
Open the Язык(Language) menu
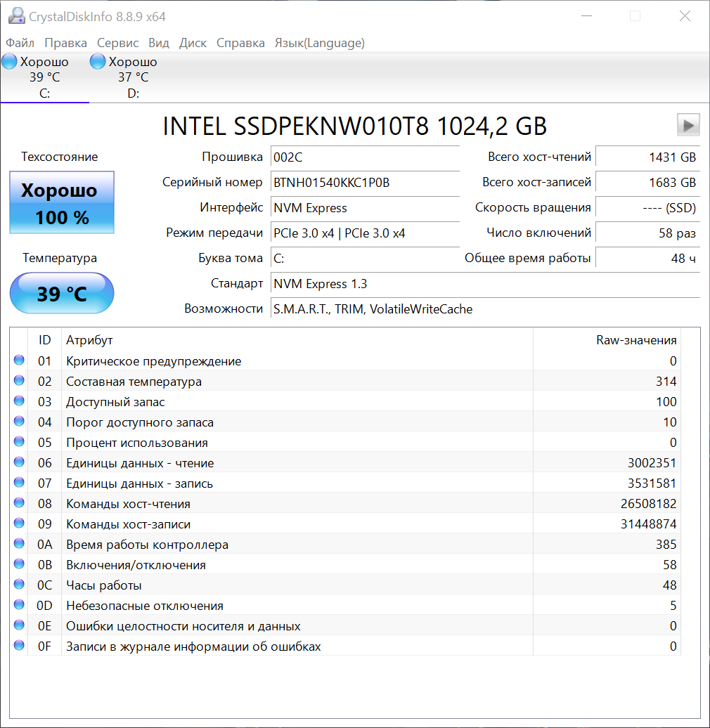click(319, 43)
